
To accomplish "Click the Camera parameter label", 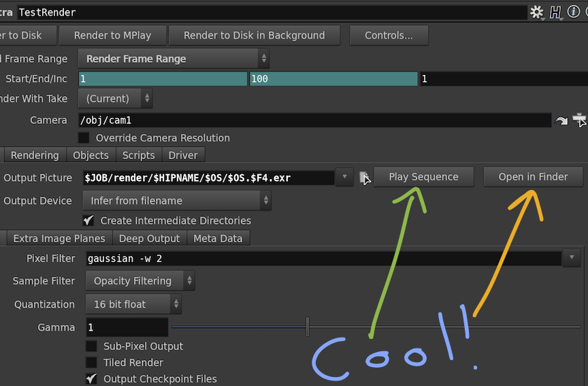I will coord(48,120).
